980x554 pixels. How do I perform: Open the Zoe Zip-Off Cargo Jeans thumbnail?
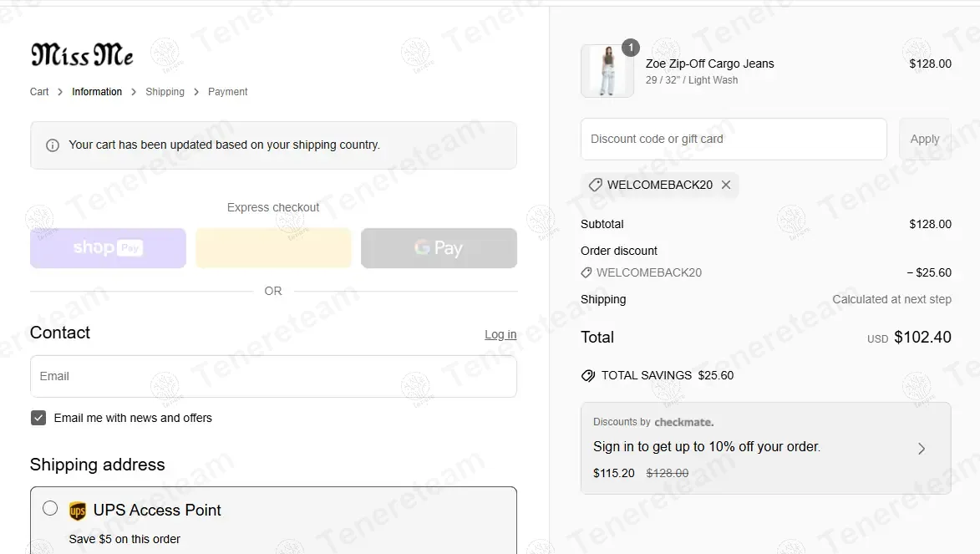click(607, 71)
